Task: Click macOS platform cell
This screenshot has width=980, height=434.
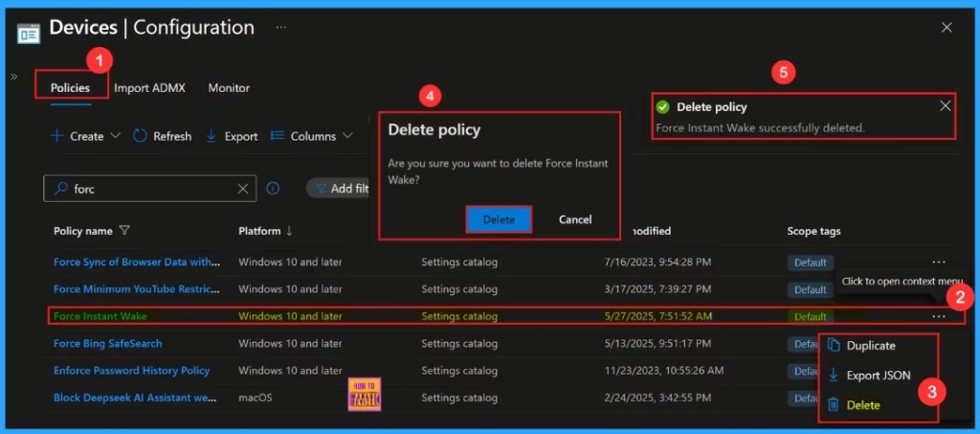Action: point(255,398)
